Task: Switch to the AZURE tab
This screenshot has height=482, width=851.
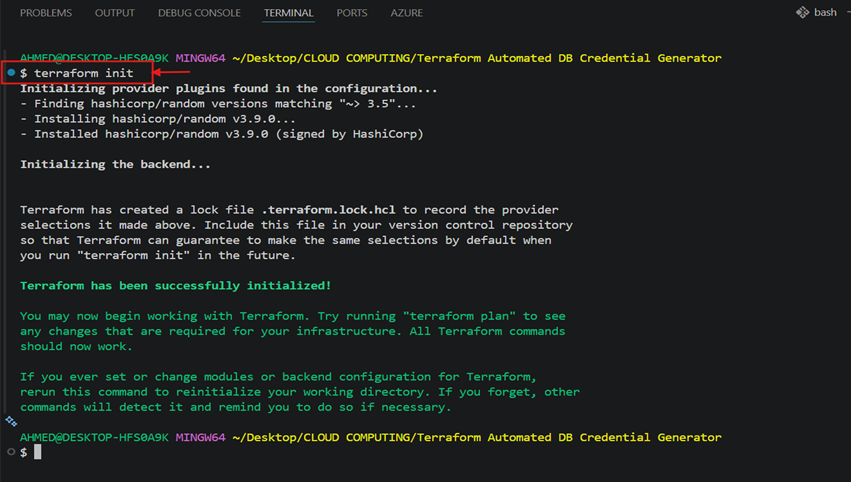Action: tap(407, 13)
